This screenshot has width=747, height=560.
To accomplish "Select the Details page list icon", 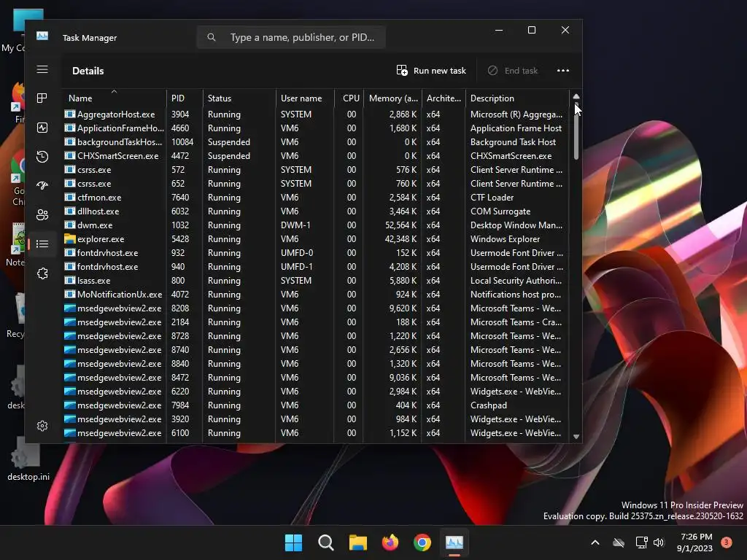I will (42, 244).
